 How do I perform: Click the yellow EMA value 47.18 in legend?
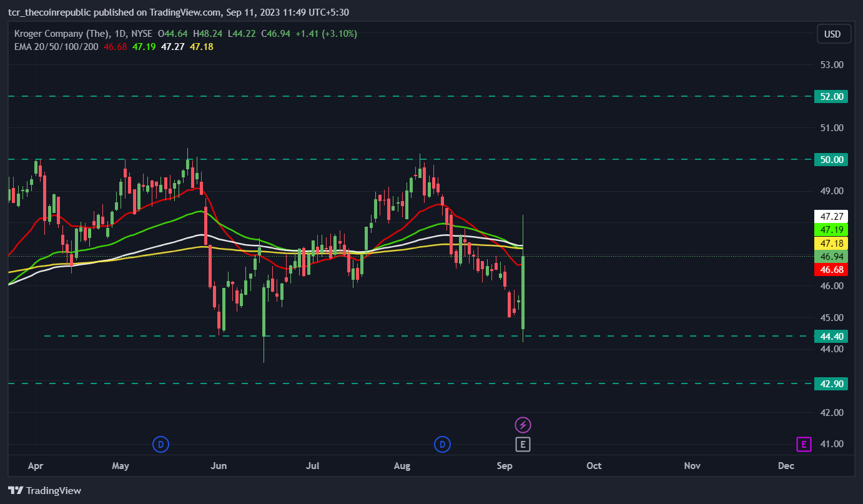pos(202,46)
